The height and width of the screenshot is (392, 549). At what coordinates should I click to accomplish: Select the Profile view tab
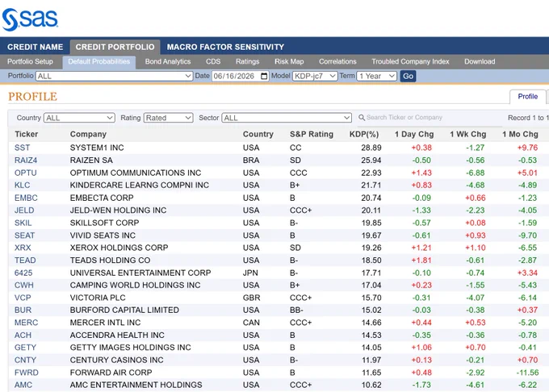[x=528, y=97]
